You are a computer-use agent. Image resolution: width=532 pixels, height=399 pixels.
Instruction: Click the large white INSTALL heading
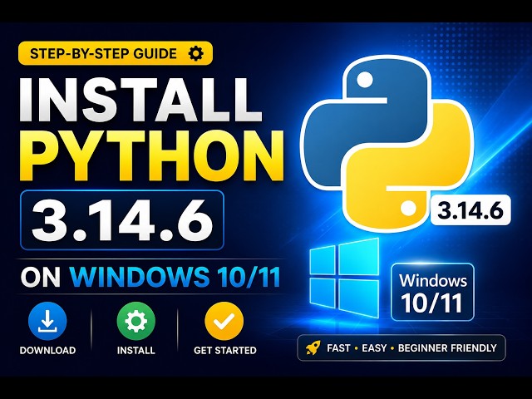tap(140, 100)
